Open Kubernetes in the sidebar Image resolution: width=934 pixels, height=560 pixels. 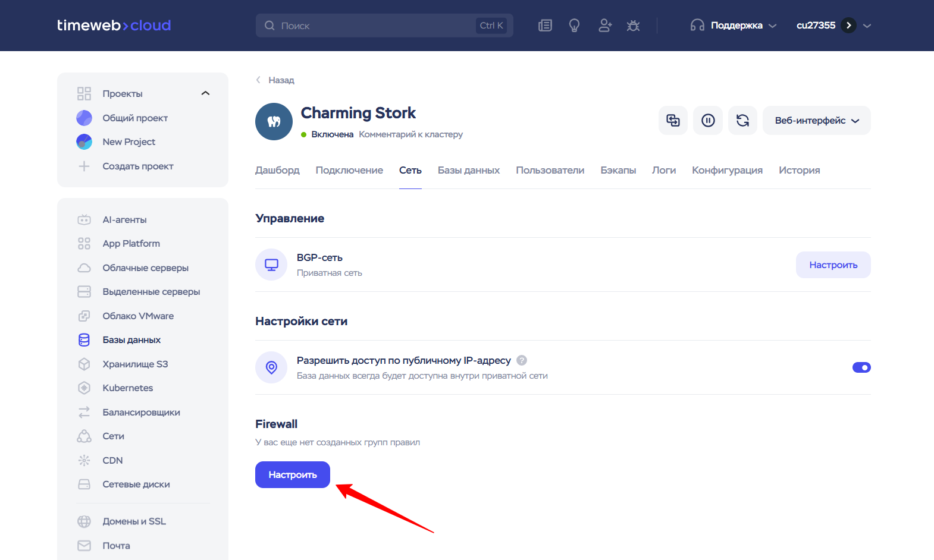127,388
